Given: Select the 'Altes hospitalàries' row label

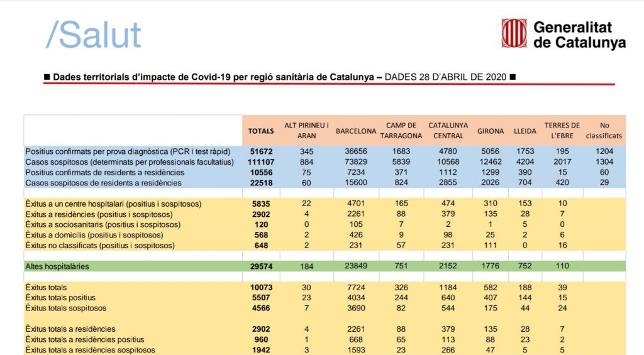Looking at the screenshot, I should [x=57, y=266].
